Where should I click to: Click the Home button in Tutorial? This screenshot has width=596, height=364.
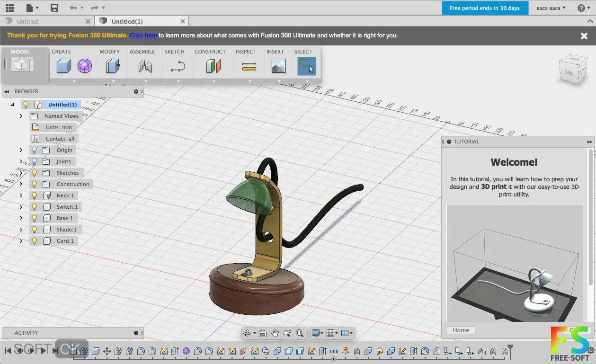click(x=461, y=330)
